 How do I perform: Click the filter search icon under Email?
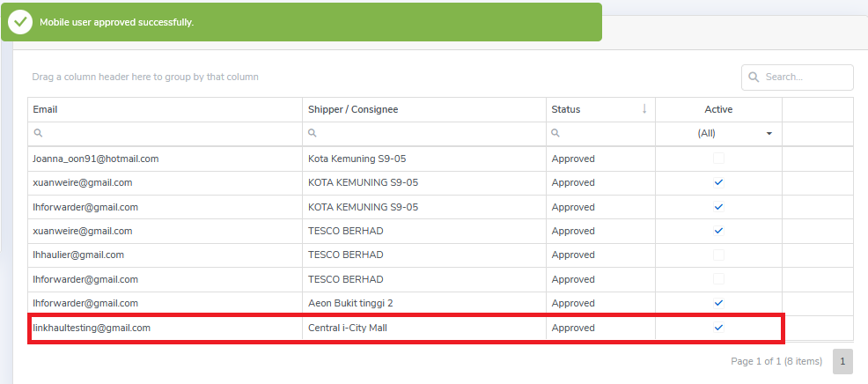point(37,134)
